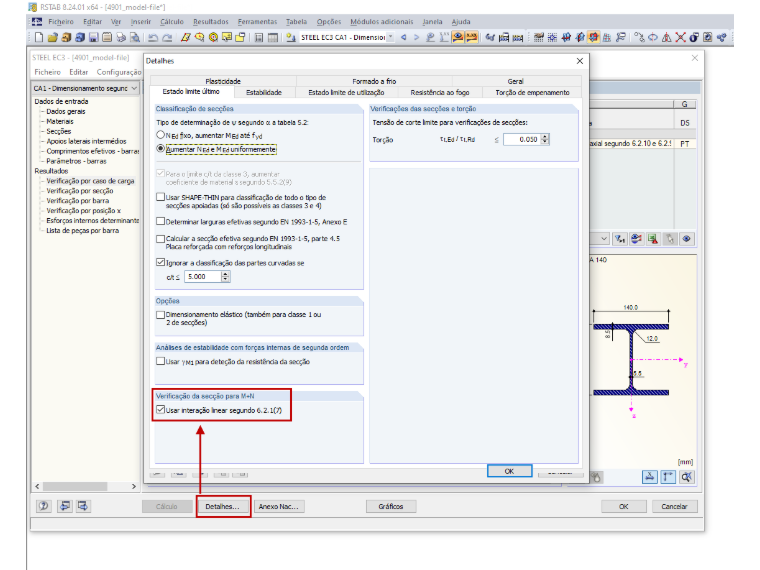Click the Undo arrow icon
Screen dimensions: 760x570
(x=153, y=37)
